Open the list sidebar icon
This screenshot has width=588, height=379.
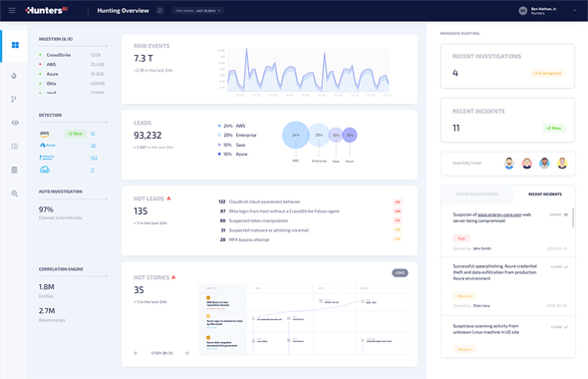[x=15, y=147]
